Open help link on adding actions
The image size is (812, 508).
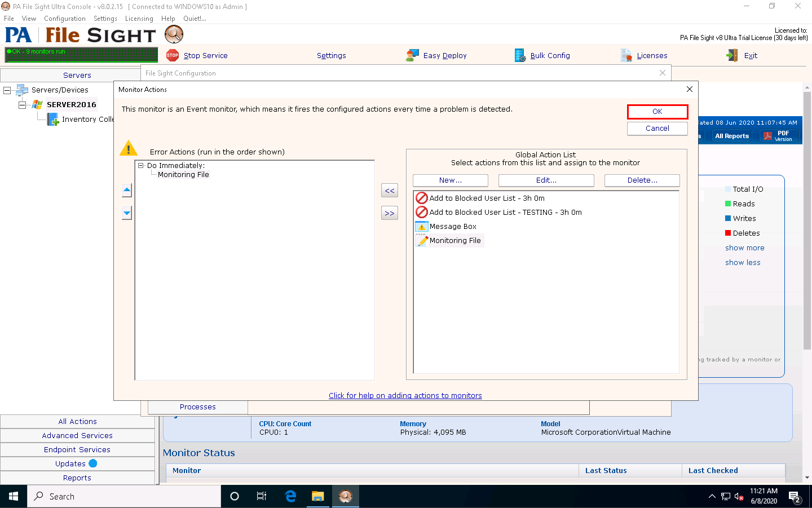click(405, 395)
